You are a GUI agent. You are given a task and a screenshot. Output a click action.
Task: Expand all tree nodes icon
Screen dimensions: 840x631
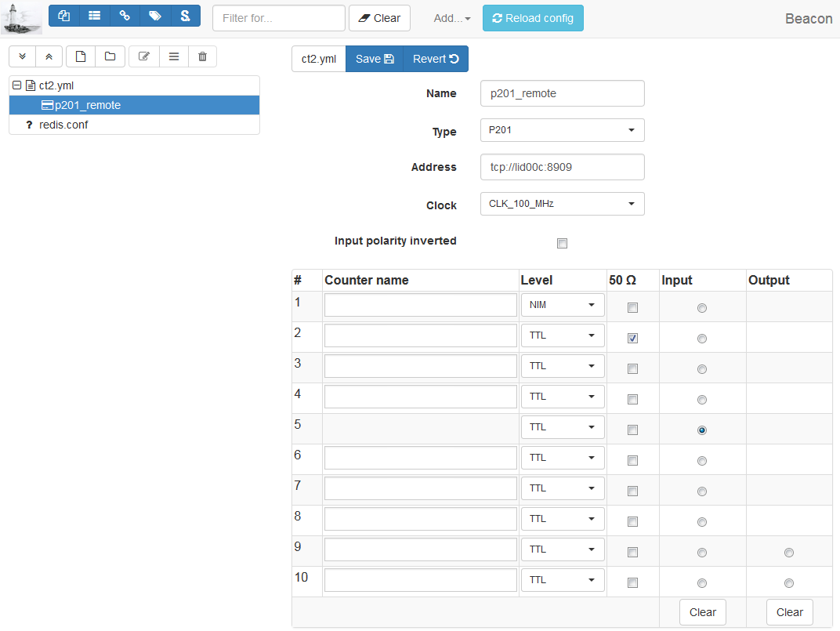[x=23, y=56]
